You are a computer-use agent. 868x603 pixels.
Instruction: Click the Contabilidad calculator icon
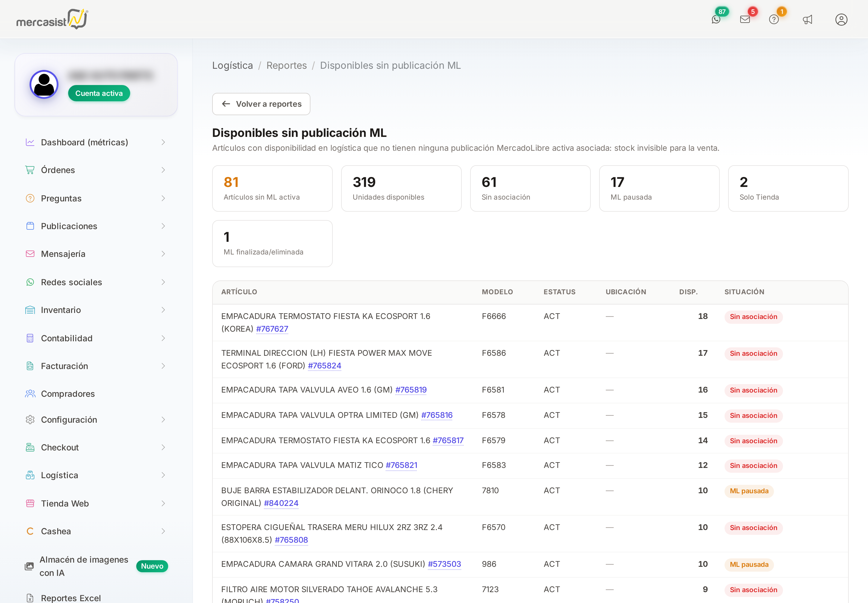coord(30,338)
